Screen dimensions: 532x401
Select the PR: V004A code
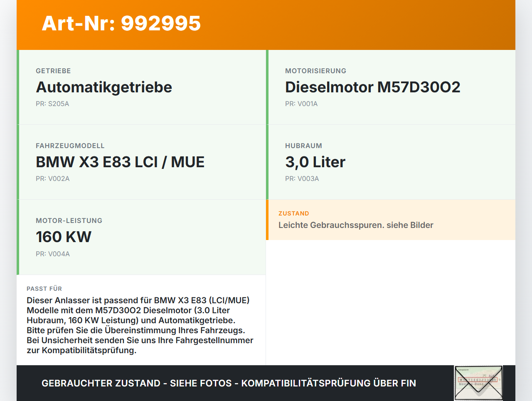coord(53,253)
